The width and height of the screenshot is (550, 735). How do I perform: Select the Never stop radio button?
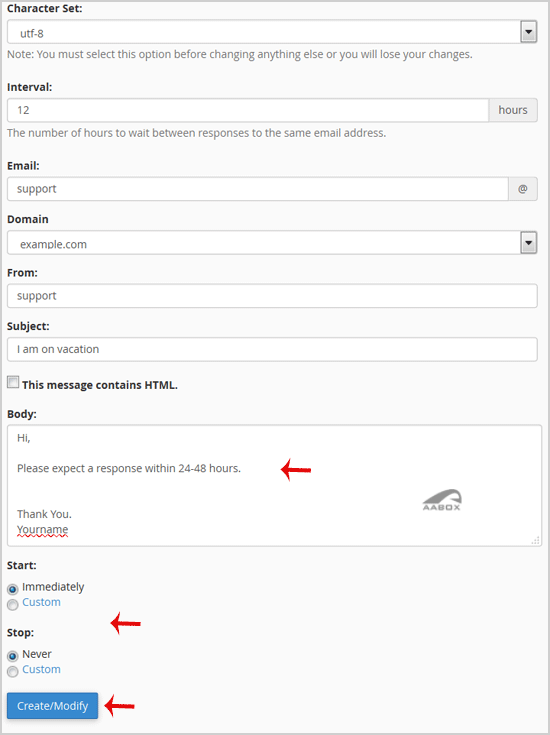coord(13,656)
